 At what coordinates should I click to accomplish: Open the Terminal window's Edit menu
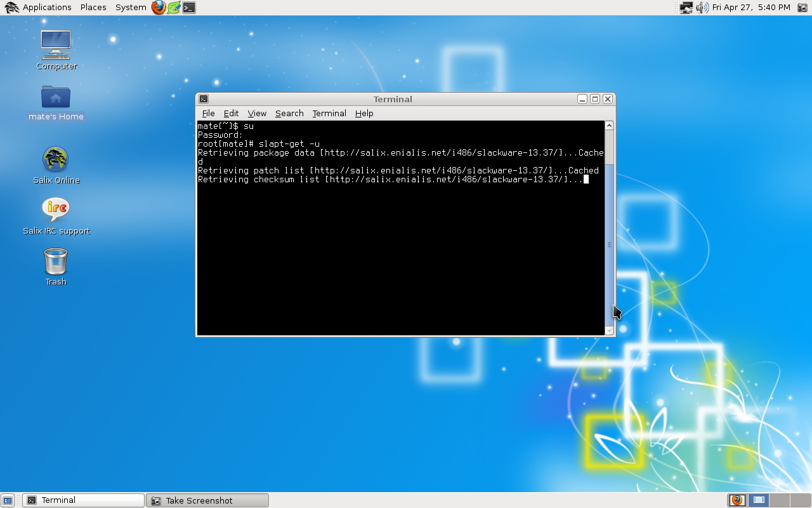tap(231, 113)
